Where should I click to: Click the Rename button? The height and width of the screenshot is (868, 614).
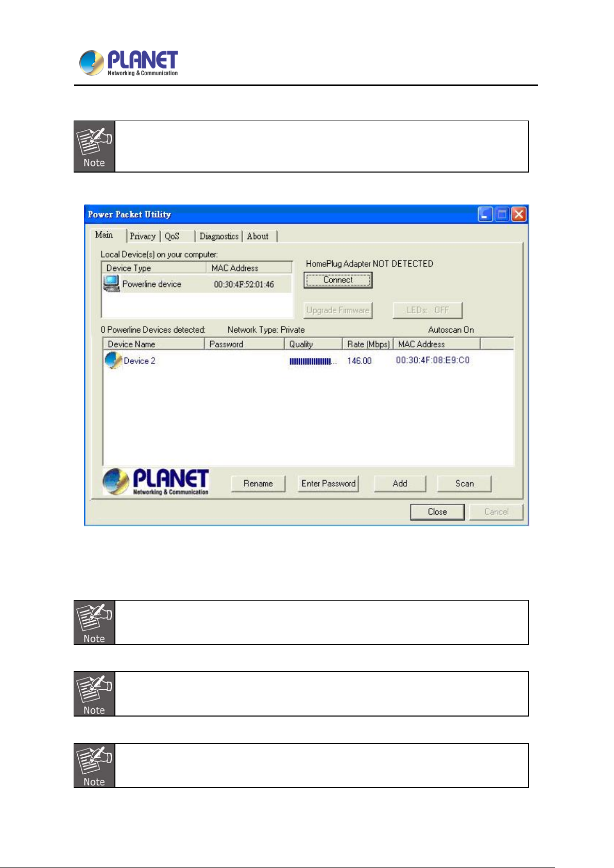(x=258, y=484)
